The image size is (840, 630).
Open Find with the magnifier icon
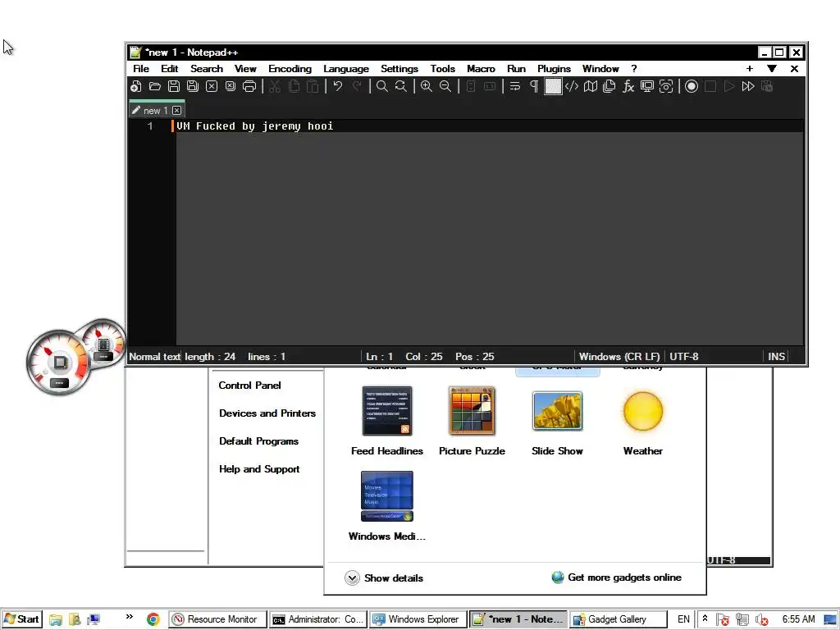click(x=382, y=86)
